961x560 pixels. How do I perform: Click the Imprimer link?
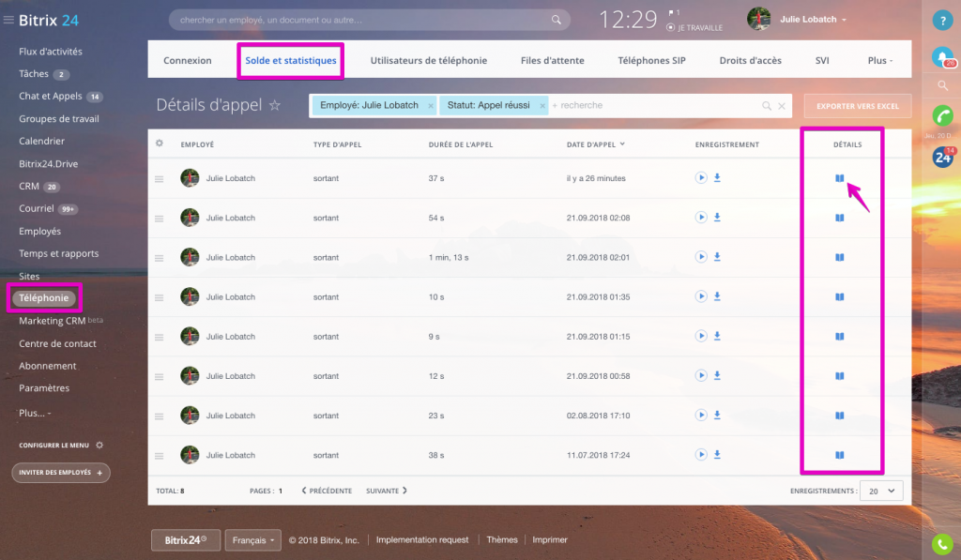coord(550,539)
